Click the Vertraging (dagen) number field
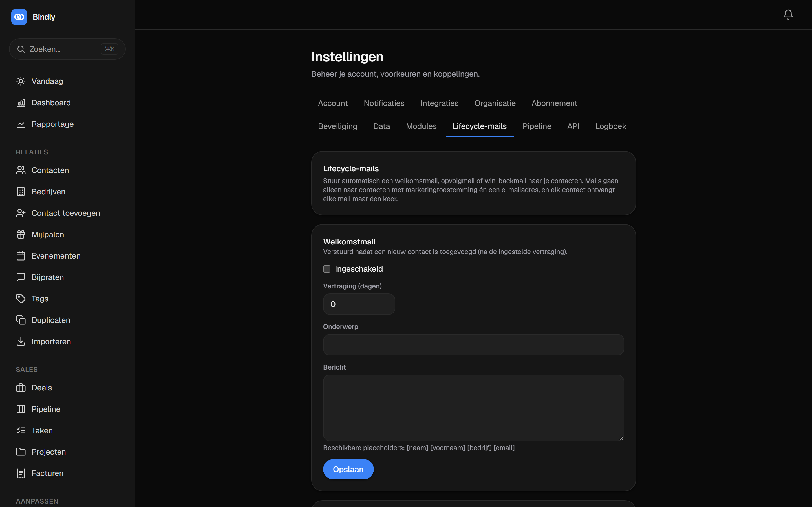The image size is (812, 507). coord(359,304)
